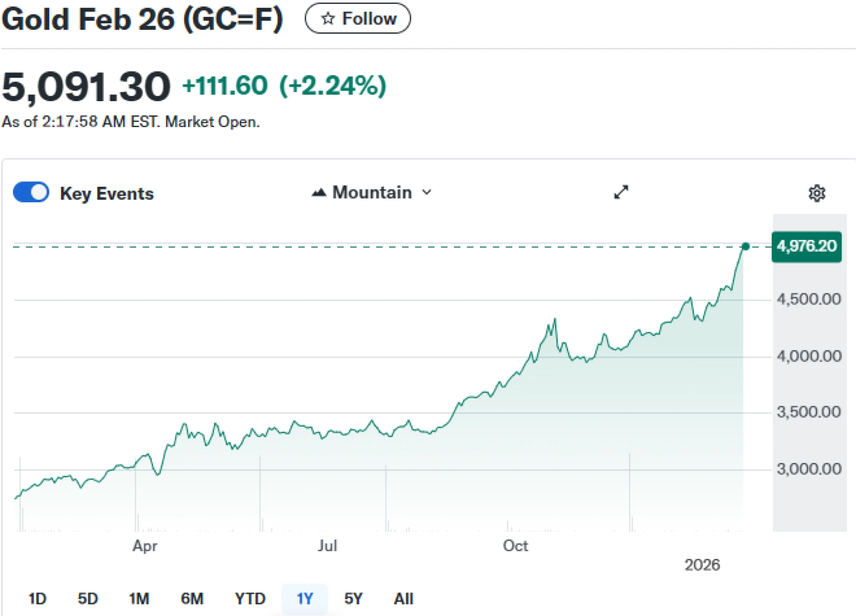Select the active 1Y range
This screenshot has height=616, width=856.
point(305,598)
